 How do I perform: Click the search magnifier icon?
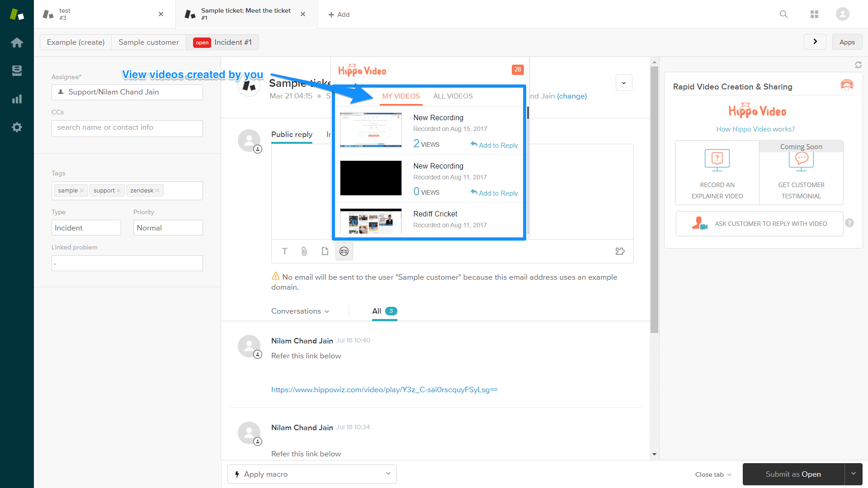pos(783,14)
